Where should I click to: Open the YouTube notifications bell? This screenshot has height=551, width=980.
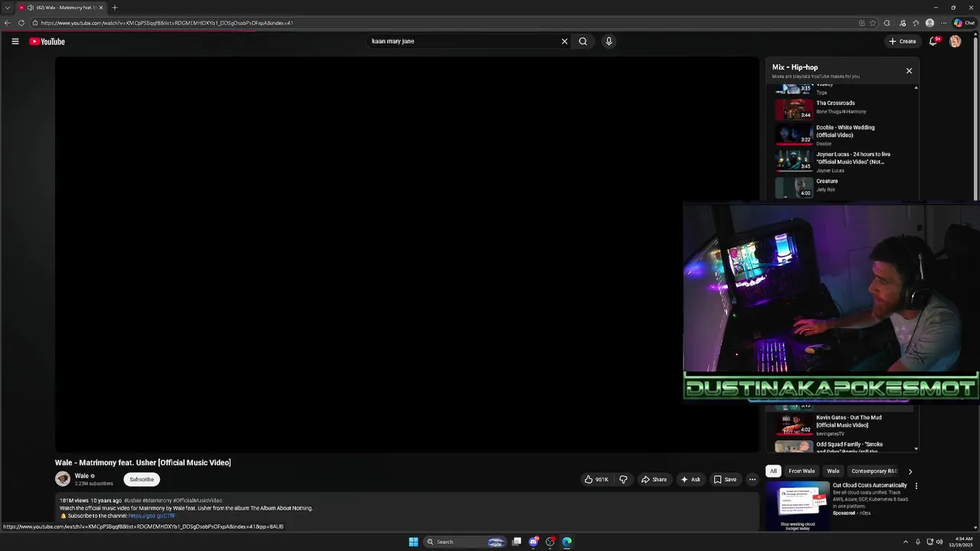[x=933, y=41]
